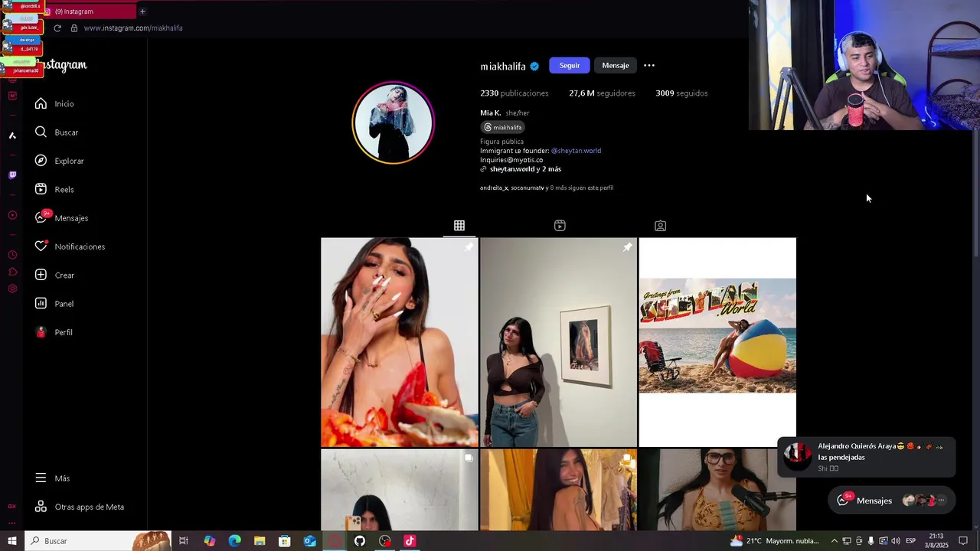Open Mensajes in left sidebar
980x551 pixels.
(61, 218)
